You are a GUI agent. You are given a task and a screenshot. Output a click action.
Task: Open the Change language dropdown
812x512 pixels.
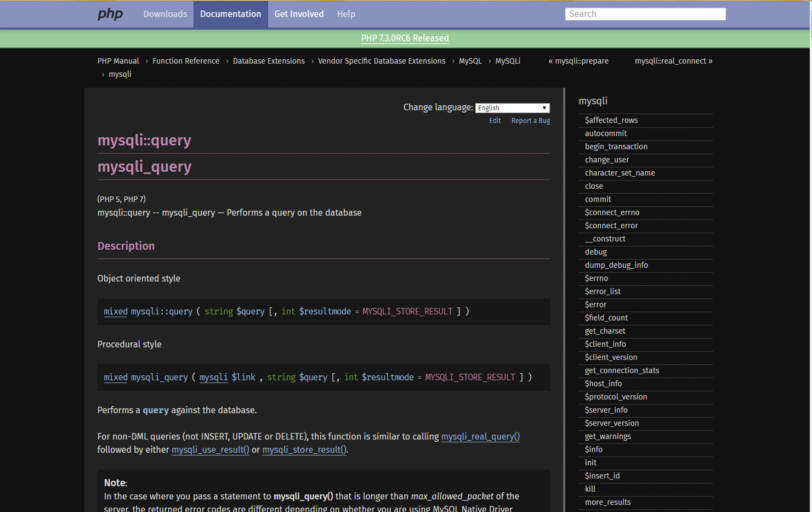point(512,108)
